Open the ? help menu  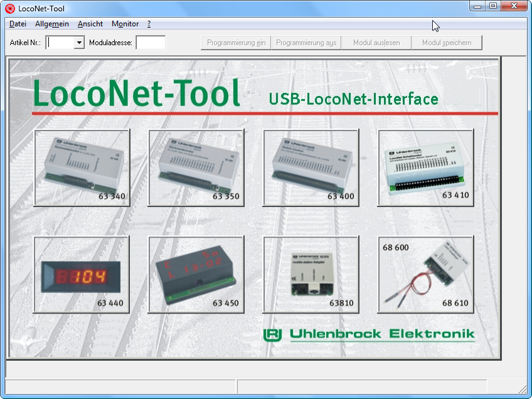[149, 24]
